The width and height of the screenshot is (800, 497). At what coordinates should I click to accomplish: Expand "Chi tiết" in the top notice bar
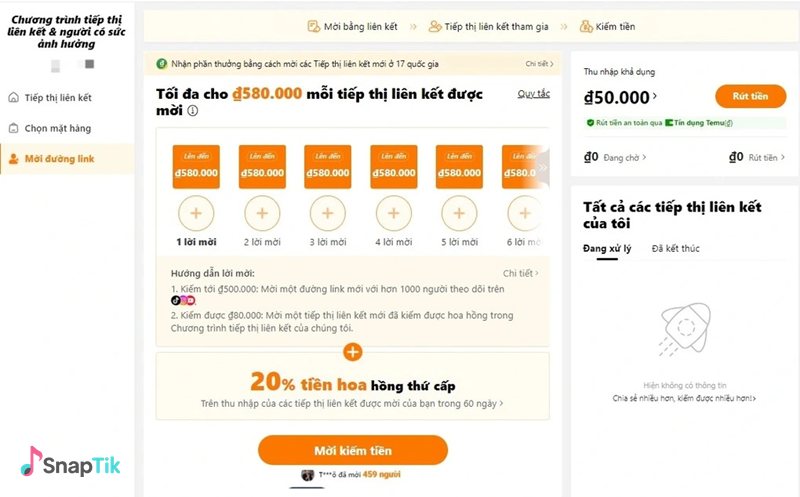(x=539, y=64)
